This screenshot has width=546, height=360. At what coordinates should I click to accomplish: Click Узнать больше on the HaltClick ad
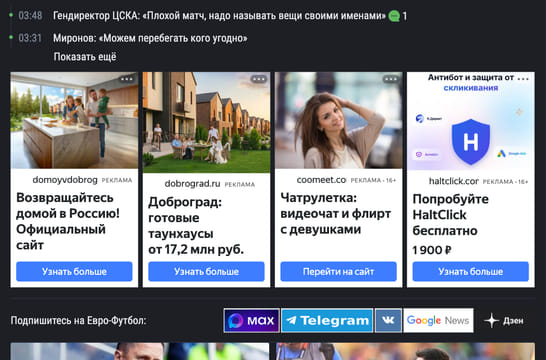[x=470, y=271]
